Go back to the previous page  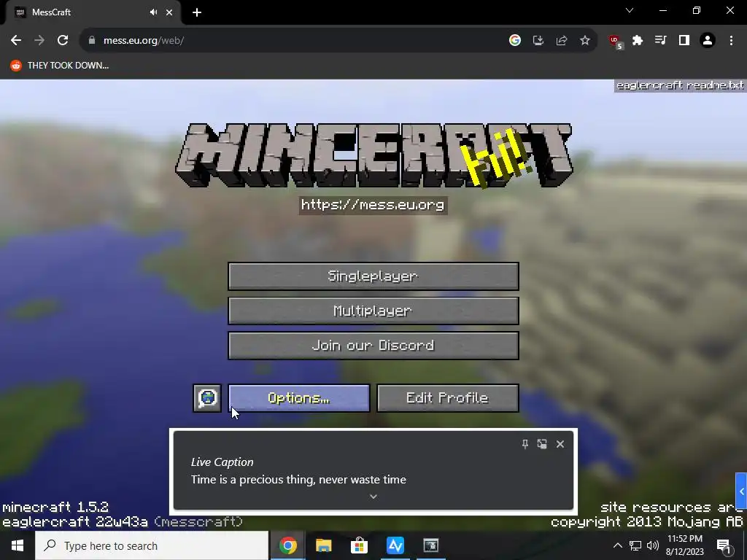click(16, 41)
